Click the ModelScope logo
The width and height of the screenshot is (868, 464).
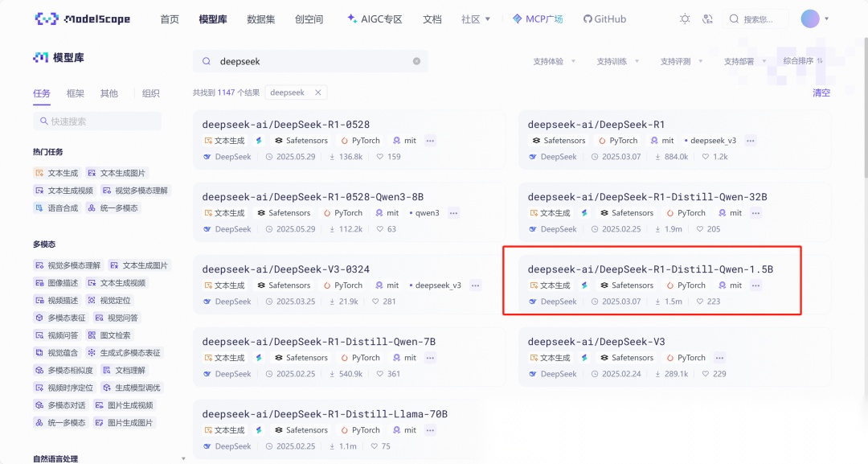tap(83, 18)
